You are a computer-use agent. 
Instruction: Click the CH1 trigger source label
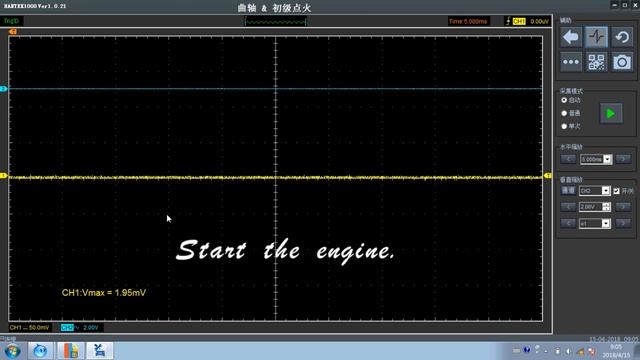point(519,21)
